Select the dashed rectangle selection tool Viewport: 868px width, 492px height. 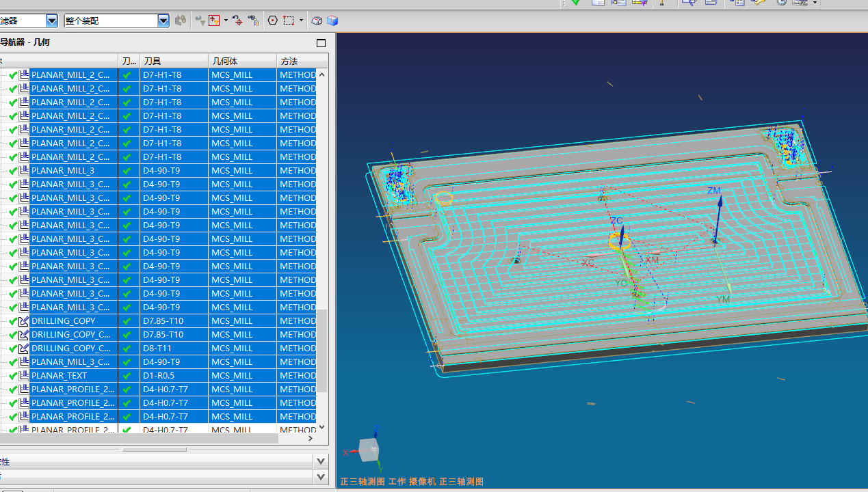pyautogui.click(x=289, y=21)
